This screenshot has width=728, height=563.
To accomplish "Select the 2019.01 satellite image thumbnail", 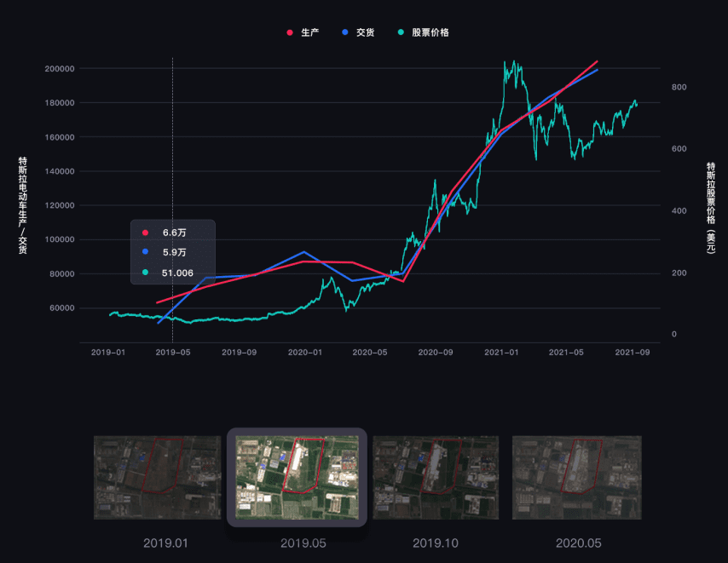I will (x=157, y=477).
